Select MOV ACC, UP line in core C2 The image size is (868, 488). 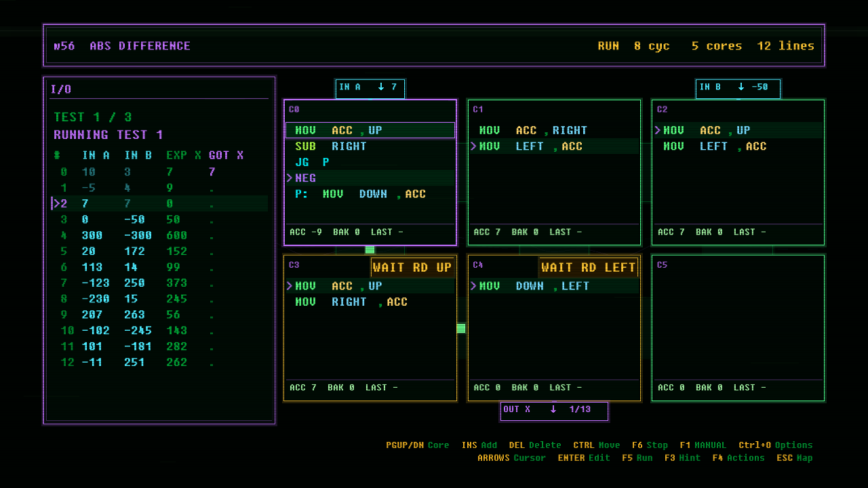(x=738, y=130)
